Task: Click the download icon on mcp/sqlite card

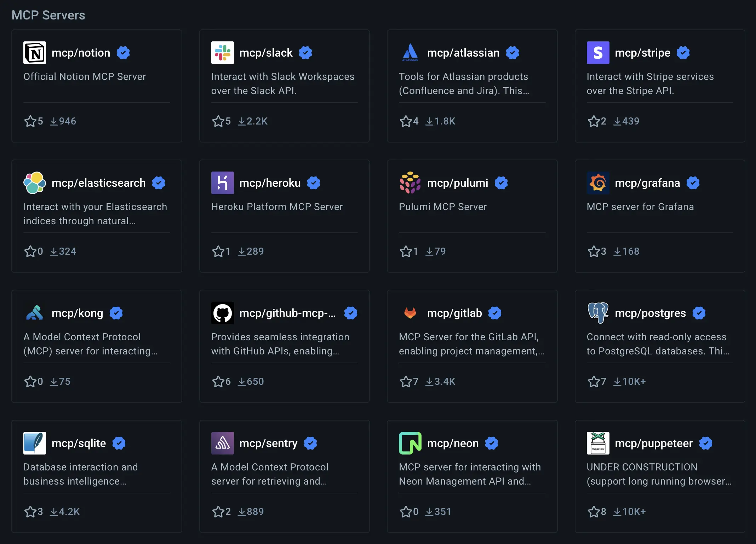Action: click(x=54, y=512)
